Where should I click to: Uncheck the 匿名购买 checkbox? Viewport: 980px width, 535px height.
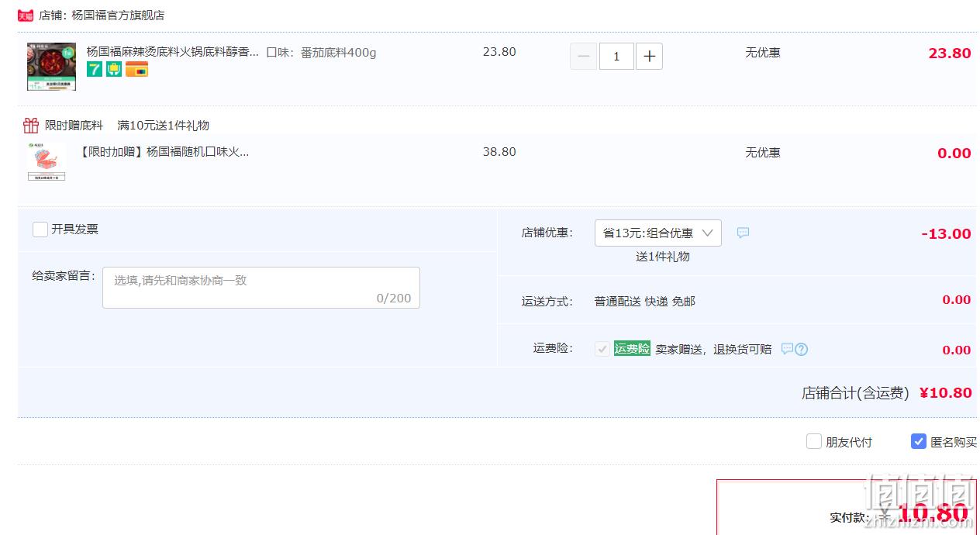pyautogui.click(x=919, y=441)
